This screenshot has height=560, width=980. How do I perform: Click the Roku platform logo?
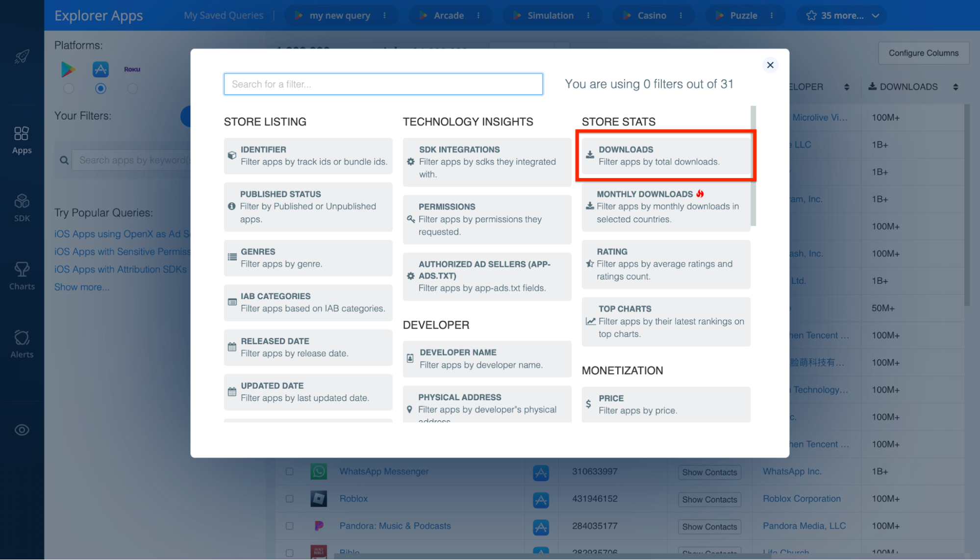coord(132,69)
